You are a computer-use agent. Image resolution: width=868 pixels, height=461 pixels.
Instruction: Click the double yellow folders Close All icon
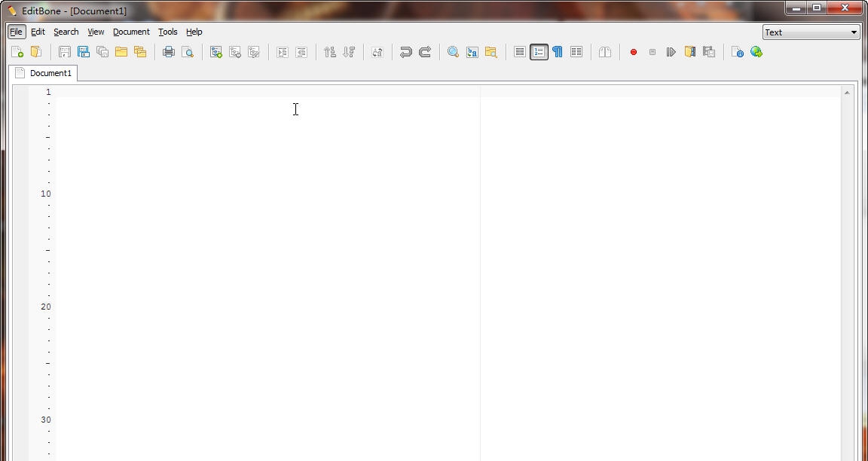pos(140,52)
